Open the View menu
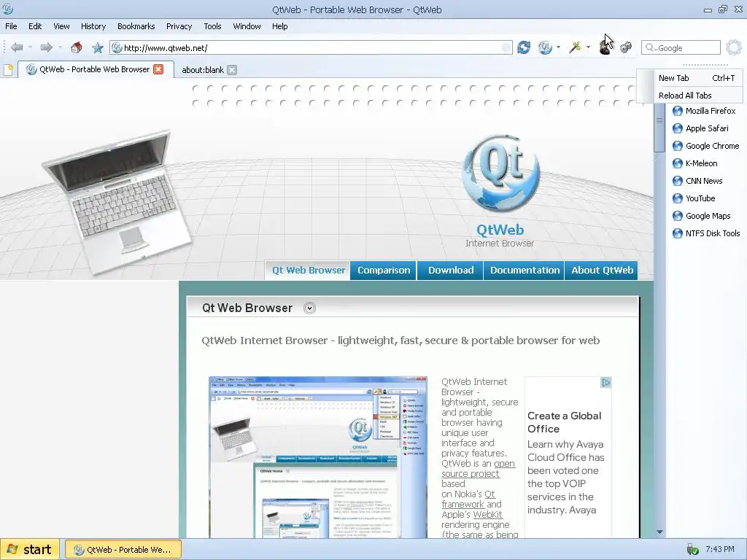 (61, 26)
